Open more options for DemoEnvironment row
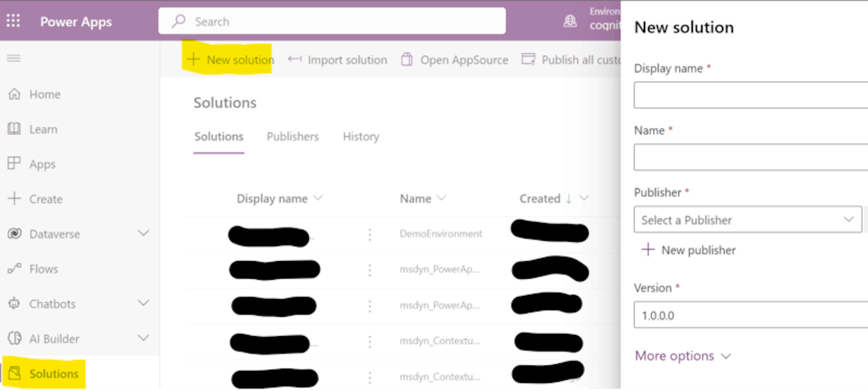The image size is (868, 391). tap(370, 234)
